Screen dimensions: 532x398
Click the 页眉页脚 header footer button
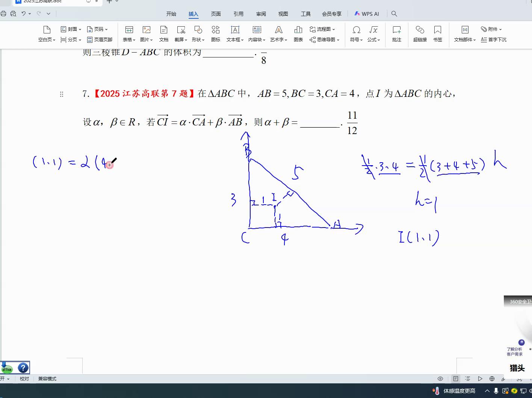pos(100,39)
